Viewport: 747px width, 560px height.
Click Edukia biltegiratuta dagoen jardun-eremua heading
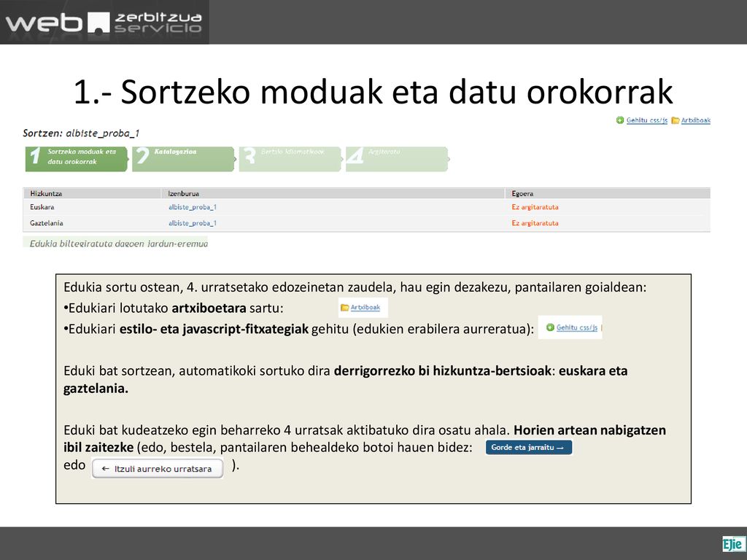[119, 244]
